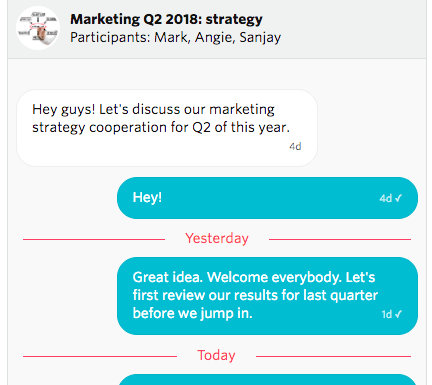The height and width of the screenshot is (385, 432).
Task: Click the 1d timestamp on sent message
Action: point(387,314)
